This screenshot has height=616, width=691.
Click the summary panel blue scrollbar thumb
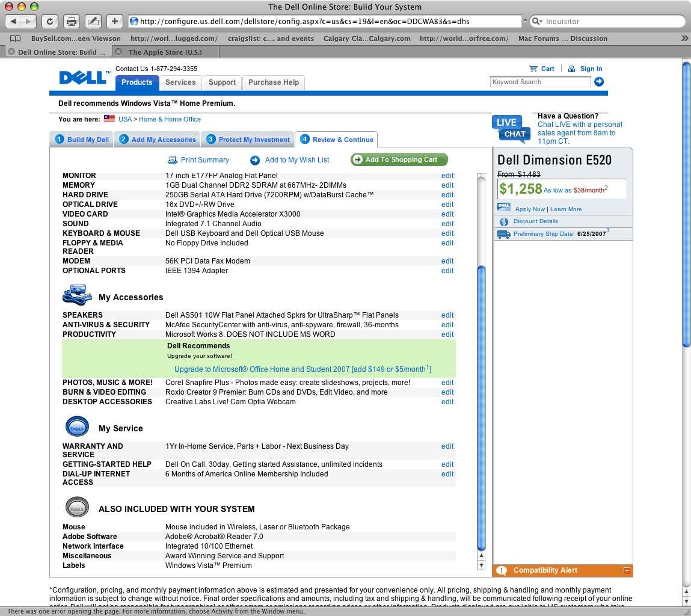[481, 408]
